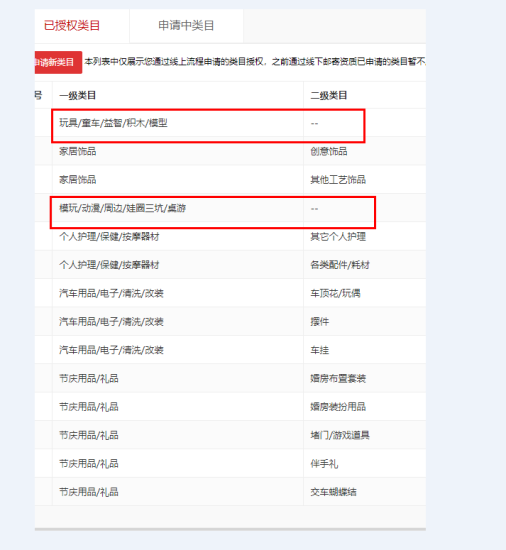Screen dimensions: 506x550
Task: Click the 各类配件/耗材 cell
Action: 340,265
